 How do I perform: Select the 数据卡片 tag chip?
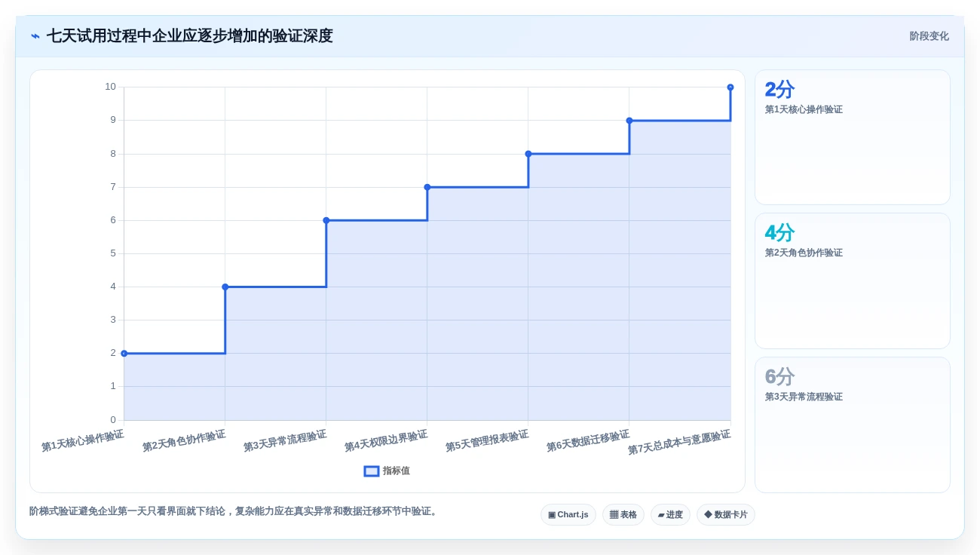point(726,514)
